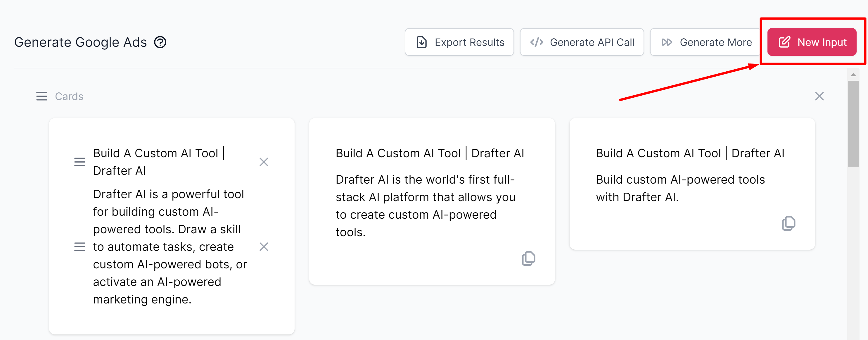This screenshot has height=340, width=868.
Task: Click the Export Results button
Action: pos(459,42)
